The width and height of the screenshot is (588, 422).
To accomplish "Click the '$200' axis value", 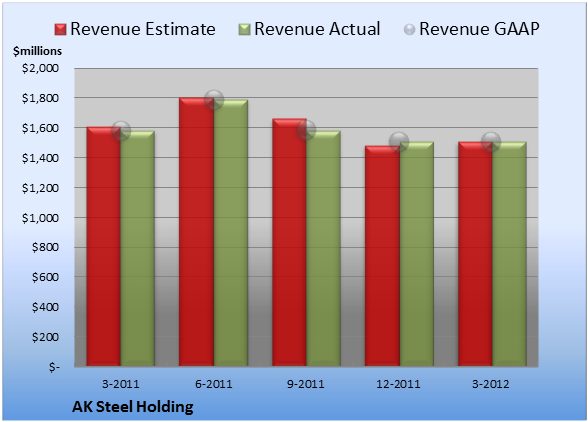I will [x=45, y=337].
